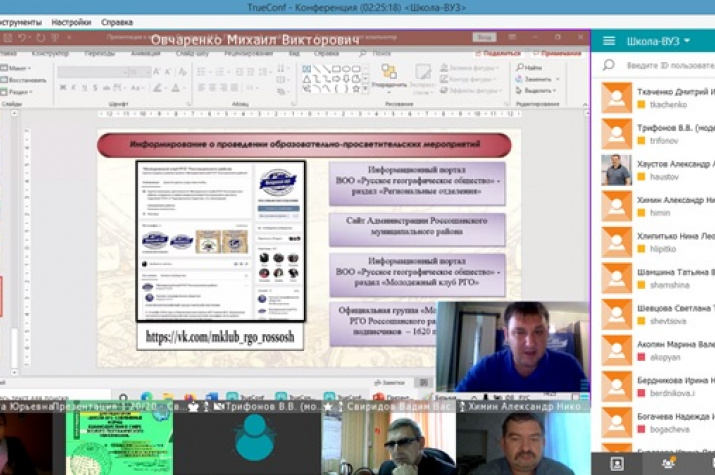715x475 pixels.
Task: Click the center align paragraph icon
Action: pos(212,87)
